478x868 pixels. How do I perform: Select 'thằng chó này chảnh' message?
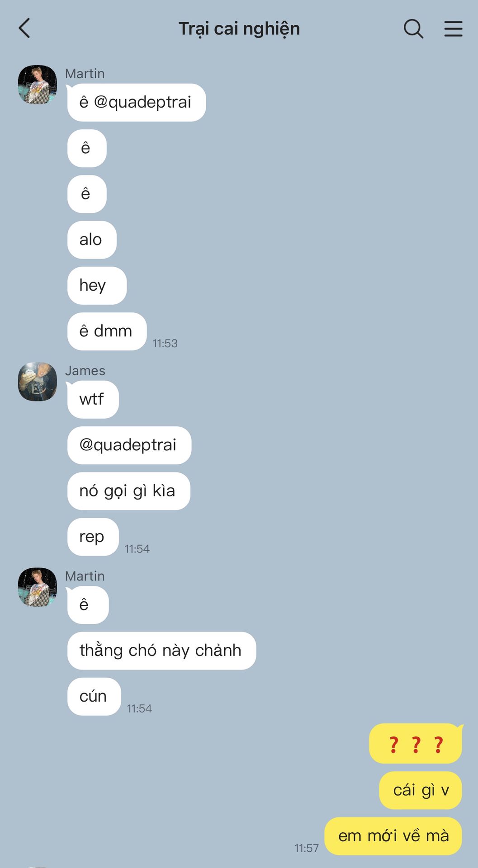point(161,651)
